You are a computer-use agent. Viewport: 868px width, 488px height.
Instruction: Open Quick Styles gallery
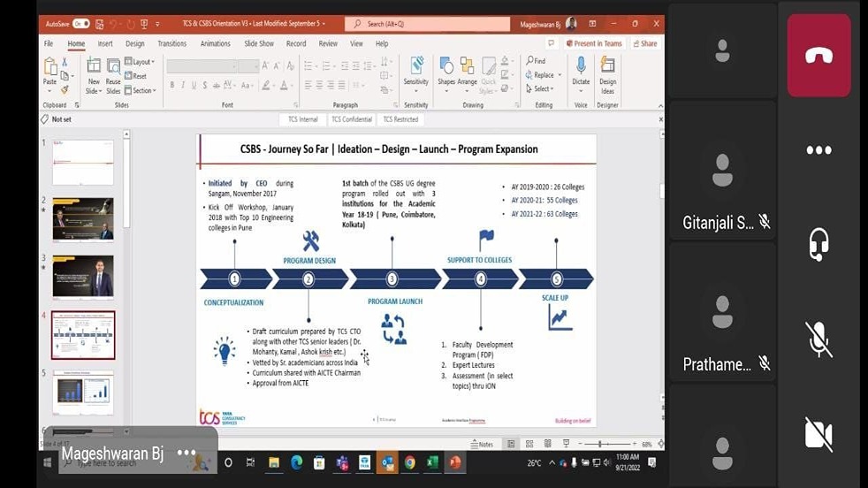tap(488, 75)
